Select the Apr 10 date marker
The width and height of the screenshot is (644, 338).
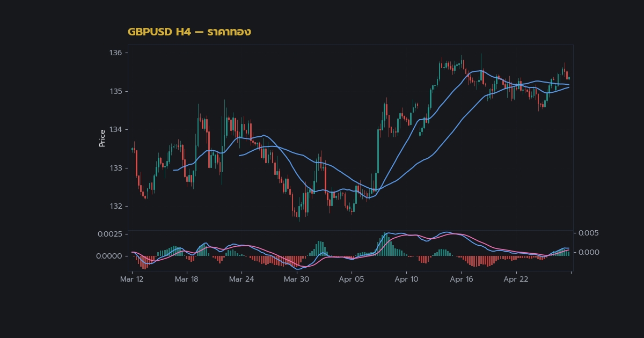(x=406, y=279)
